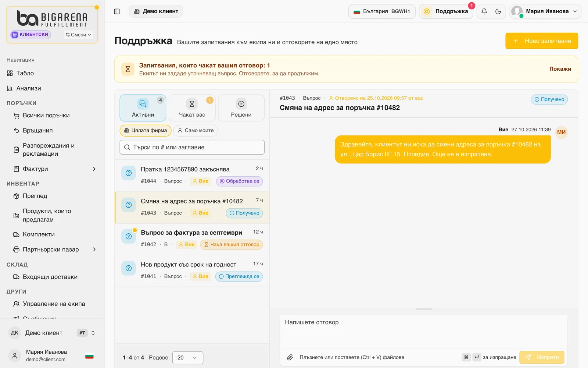Collapse the sidebar with the panel icon
588x368 pixels.
click(x=117, y=11)
